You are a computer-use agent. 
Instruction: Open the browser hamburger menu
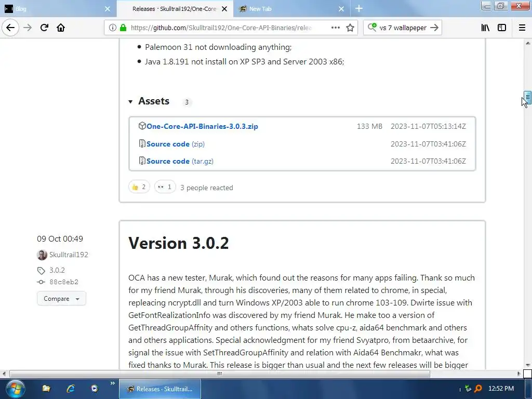click(522, 28)
